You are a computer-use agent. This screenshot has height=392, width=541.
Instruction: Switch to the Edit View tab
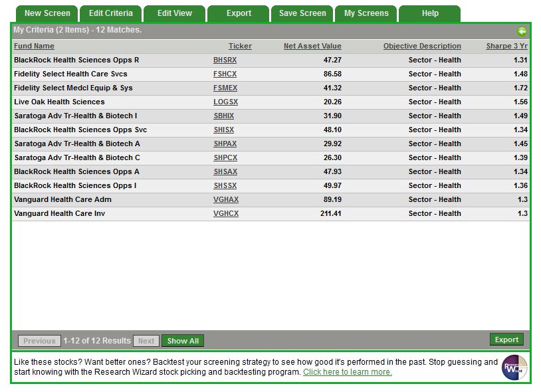point(175,13)
